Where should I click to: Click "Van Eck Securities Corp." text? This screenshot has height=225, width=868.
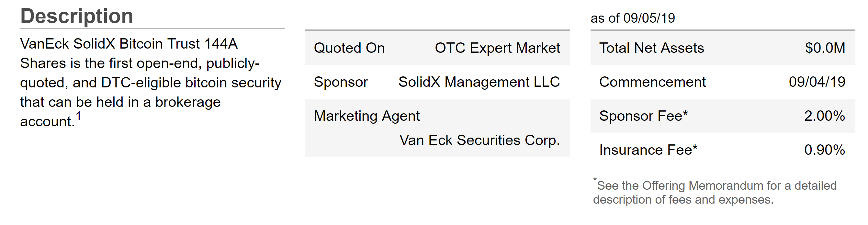point(479,141)
